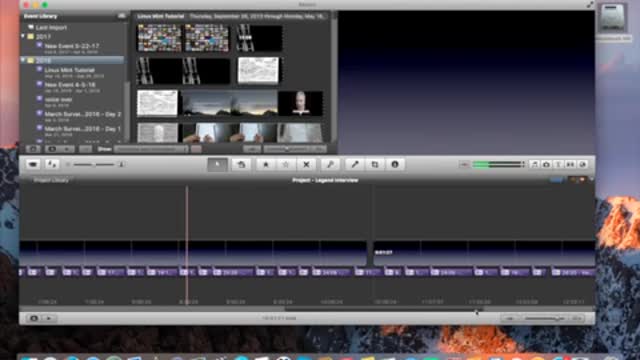Open the inspector info button
This screenshot has height=360, width=640.
tap(395, 164)
